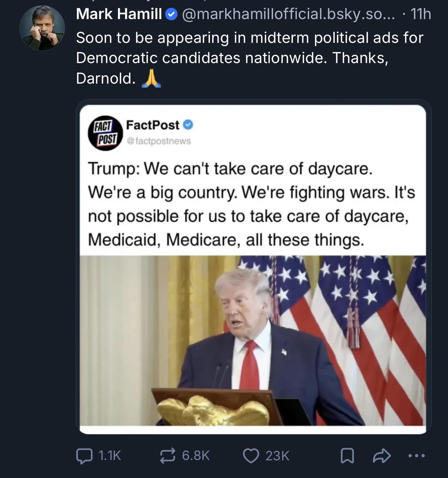Click the FactPost account name
This screenshot has height=478, width=448.
click(x=153, y=125)
